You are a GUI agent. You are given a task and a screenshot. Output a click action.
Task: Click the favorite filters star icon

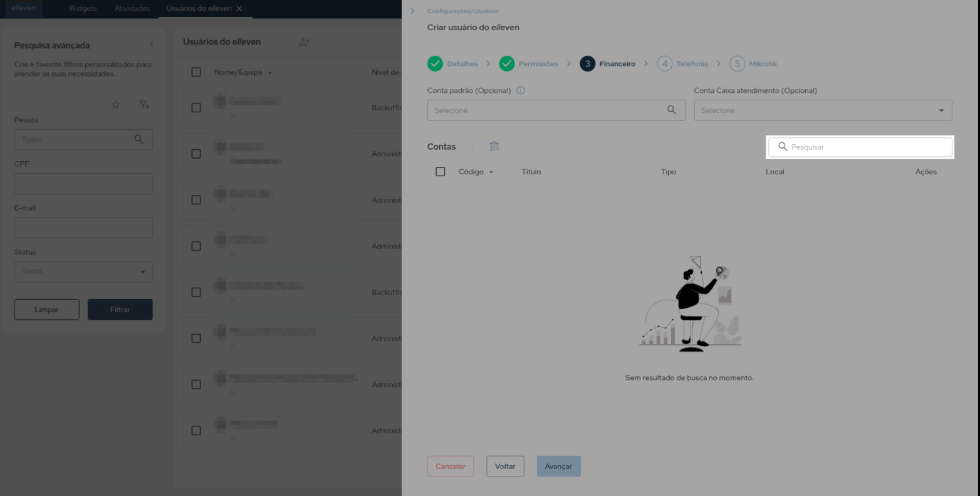tap(115, 105)
